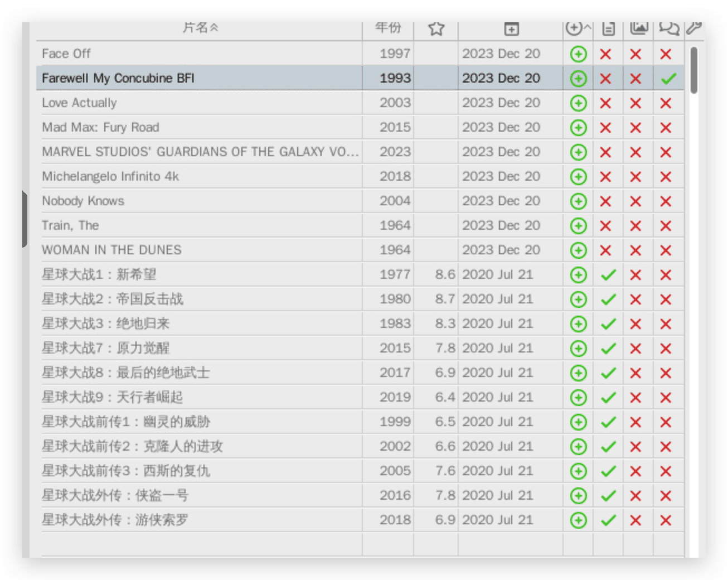Click the images column header icon
The width and height of the screenshot is (728, 580).
point(638,28)
